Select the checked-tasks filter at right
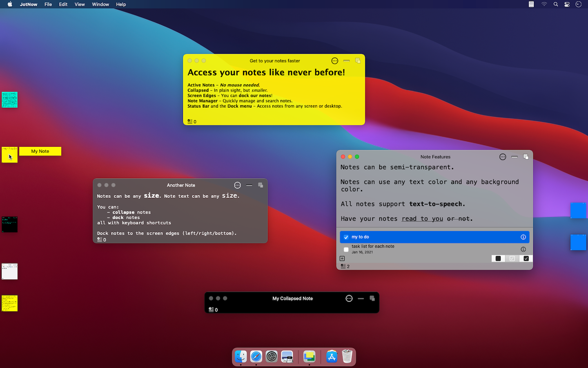Viewport: 588px width, 368px height. tap(526, 258)
